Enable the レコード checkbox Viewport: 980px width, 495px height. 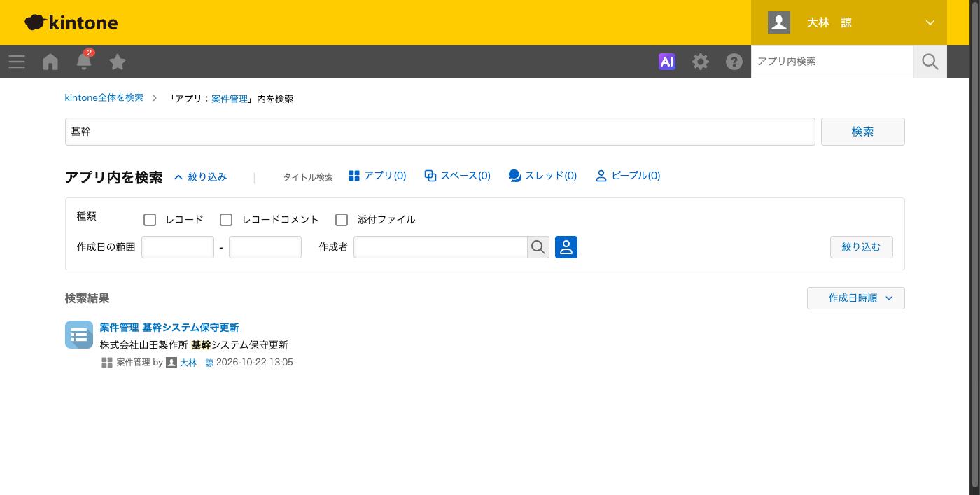150,220
